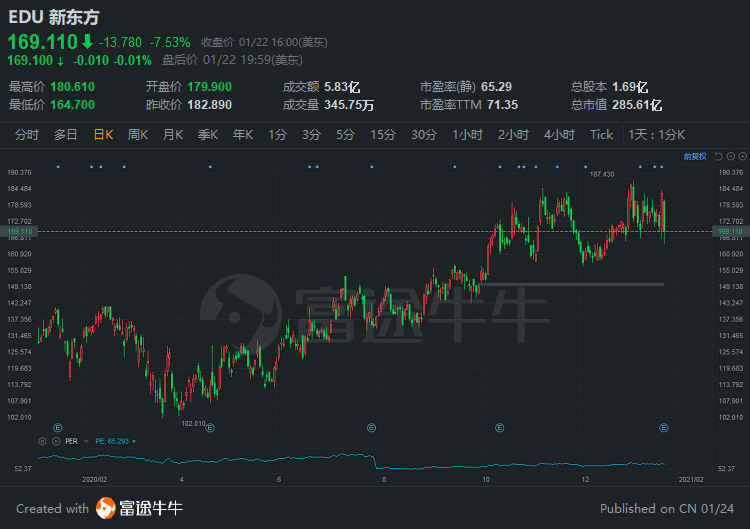Expand the PER indicator chevron dropdown
This screenshot has width=750, height=529.
pos(86,441)
